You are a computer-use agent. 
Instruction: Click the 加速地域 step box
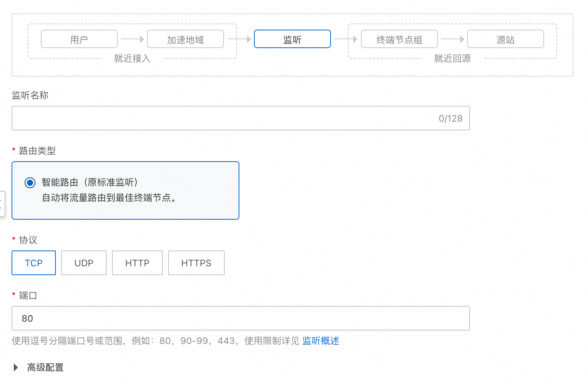185,39
